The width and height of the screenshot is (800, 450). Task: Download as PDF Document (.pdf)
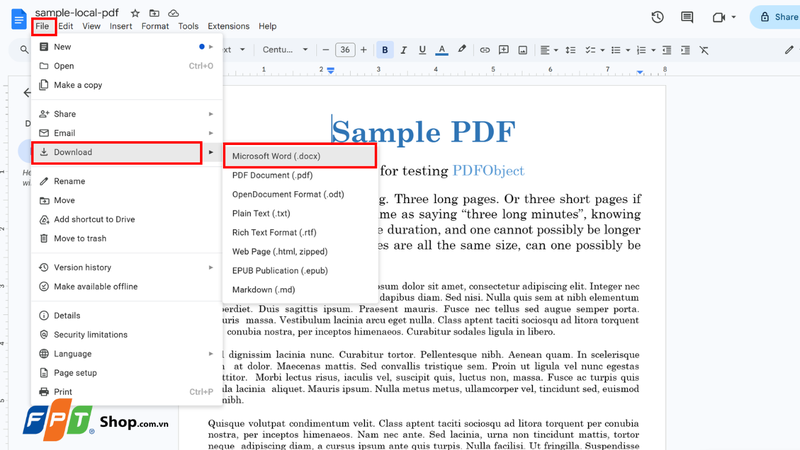(300, 175)
